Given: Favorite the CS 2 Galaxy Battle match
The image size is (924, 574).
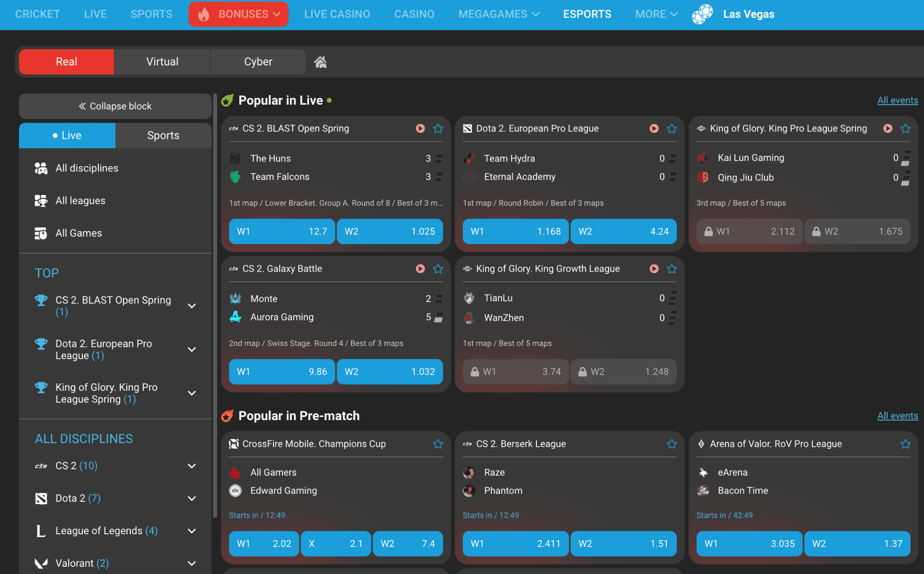Looking at the screenshot, I should (438, 268).
